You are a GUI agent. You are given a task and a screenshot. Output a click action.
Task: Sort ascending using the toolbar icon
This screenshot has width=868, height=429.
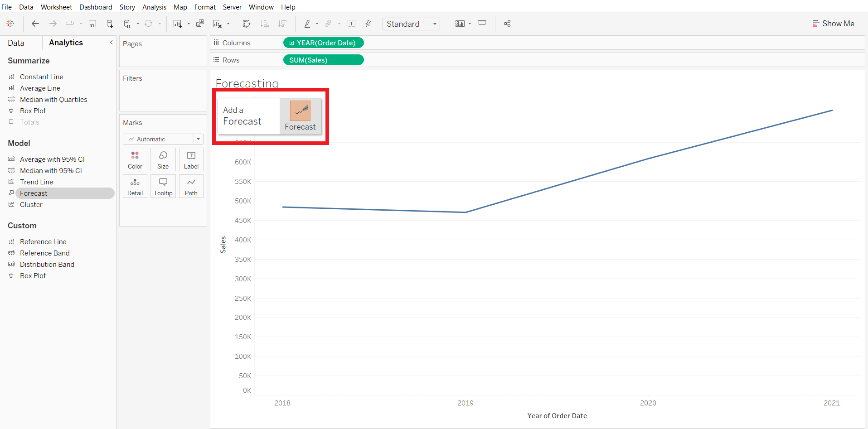pyautogui.click(x=265, y=24)
